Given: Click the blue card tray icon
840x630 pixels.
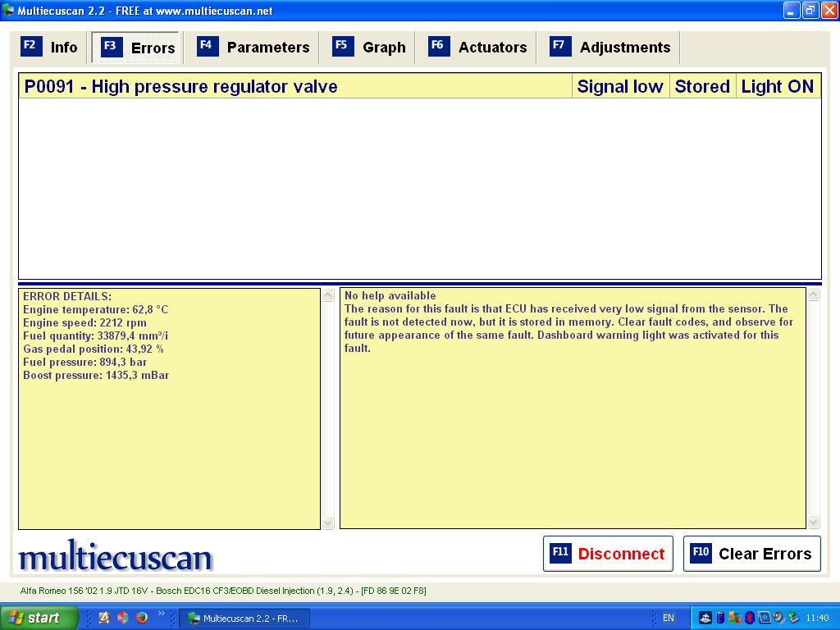Looking at the screenshot, I should point(764,618).
